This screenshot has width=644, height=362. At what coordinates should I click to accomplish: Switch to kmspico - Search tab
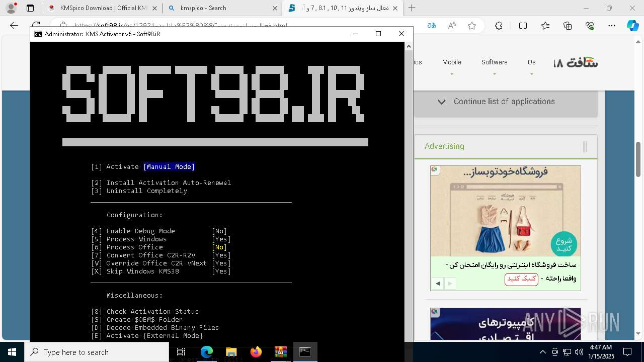(x=222, y=8)
